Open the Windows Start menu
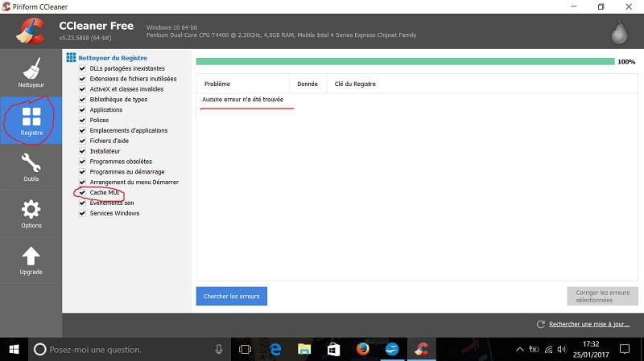Viewport: 644px width, 361px height. click(14, 350)
